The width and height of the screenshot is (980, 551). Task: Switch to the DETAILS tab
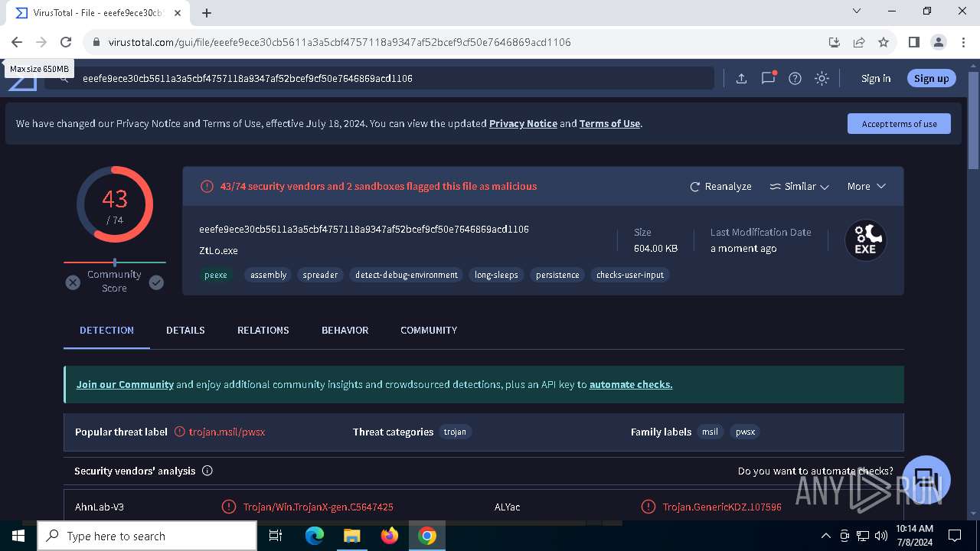[x=185, y=330]
